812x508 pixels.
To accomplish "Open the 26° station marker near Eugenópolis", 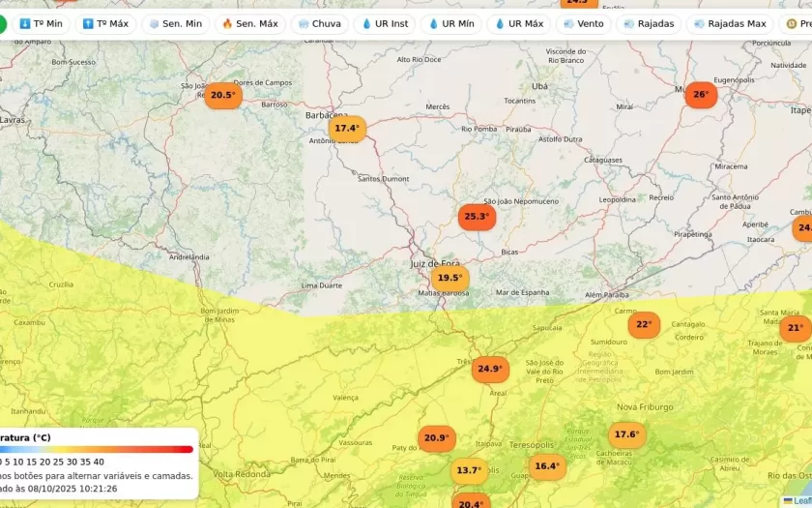I will [x=701, y=95].
